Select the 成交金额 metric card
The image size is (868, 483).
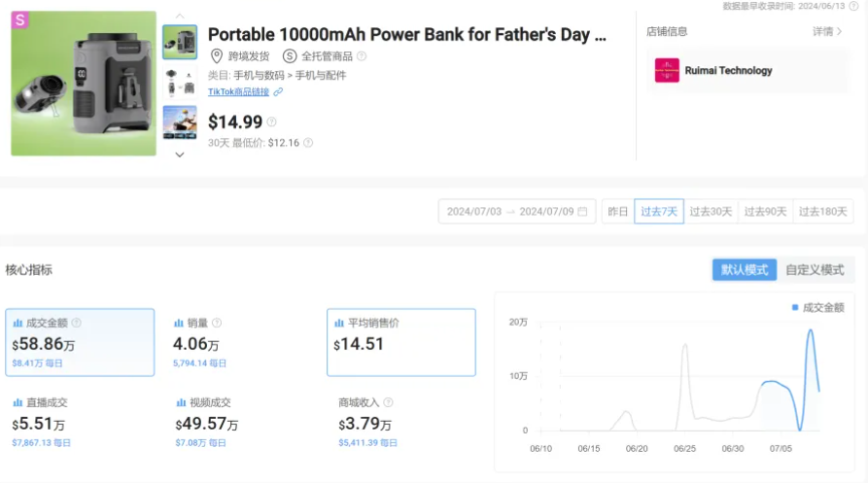80,342
